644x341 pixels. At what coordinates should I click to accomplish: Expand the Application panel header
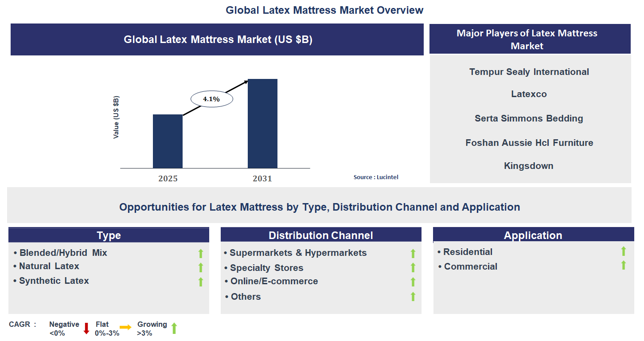pos(533,235)
